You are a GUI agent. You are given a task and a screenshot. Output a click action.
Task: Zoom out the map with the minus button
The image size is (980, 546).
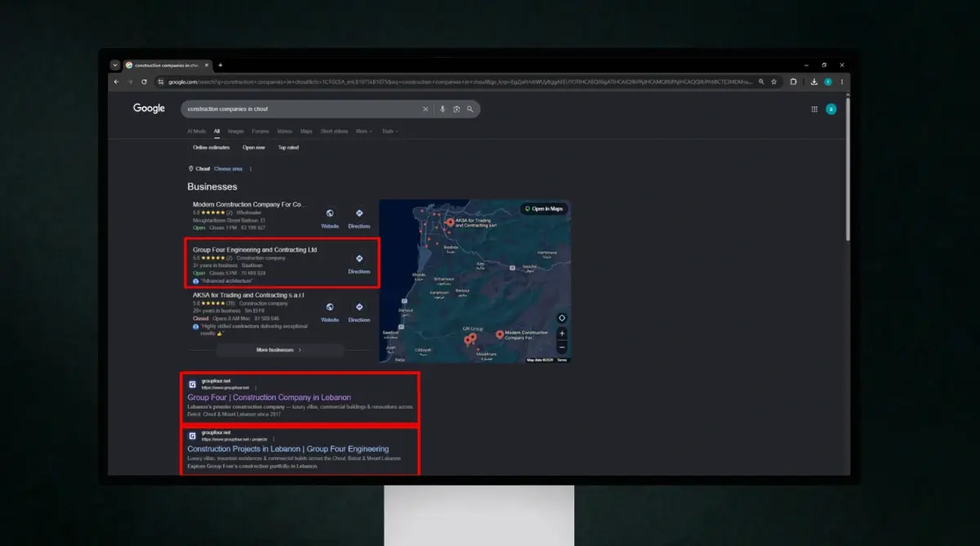(x=562, y=347)
